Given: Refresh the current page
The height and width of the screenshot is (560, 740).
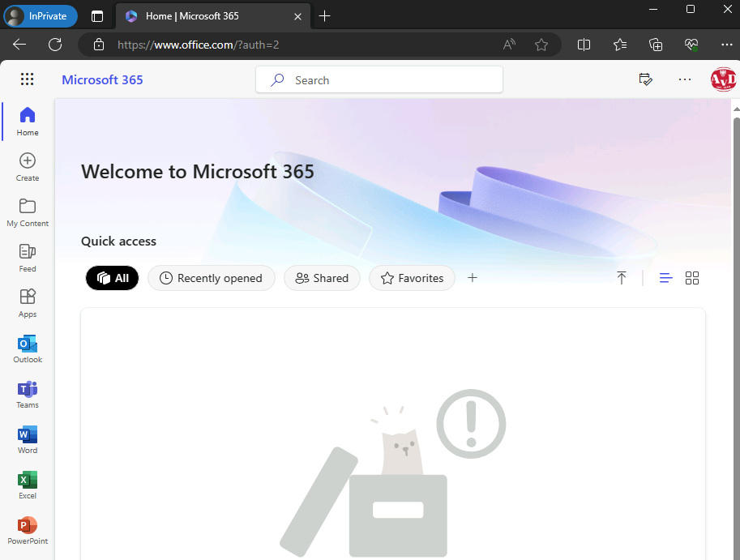Looking at the screenshot, I should (x=55, y=45).
